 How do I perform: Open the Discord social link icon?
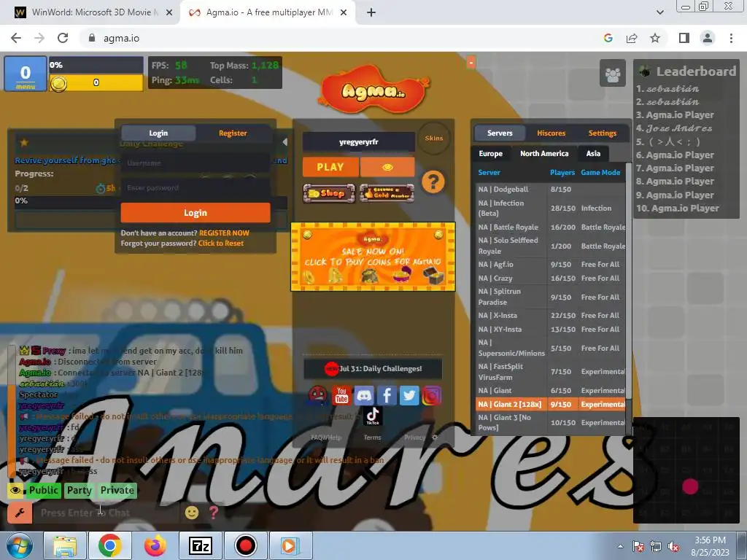pos(364,396)
